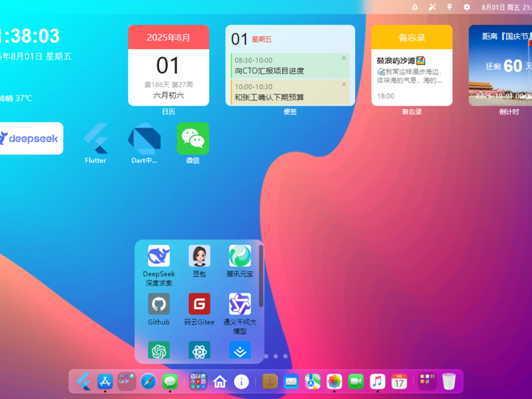Open Music from the dock

pyautogui.click(x=378, y=382)
